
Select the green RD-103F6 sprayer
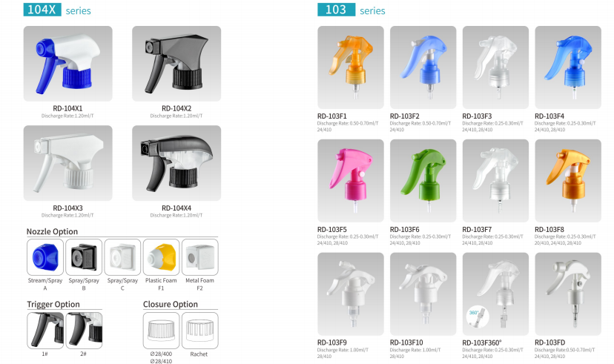pyautogui.click(x=423, y=181)
